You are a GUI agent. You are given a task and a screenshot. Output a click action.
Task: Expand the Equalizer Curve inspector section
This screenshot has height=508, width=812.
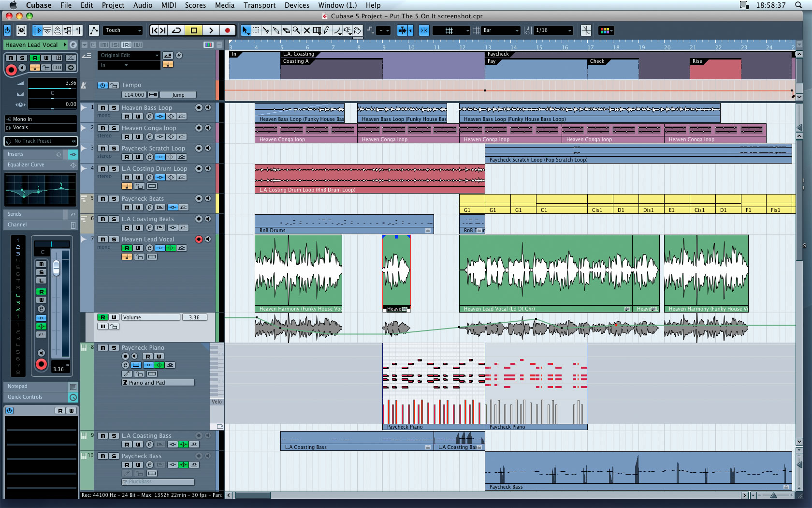[26, 165]
